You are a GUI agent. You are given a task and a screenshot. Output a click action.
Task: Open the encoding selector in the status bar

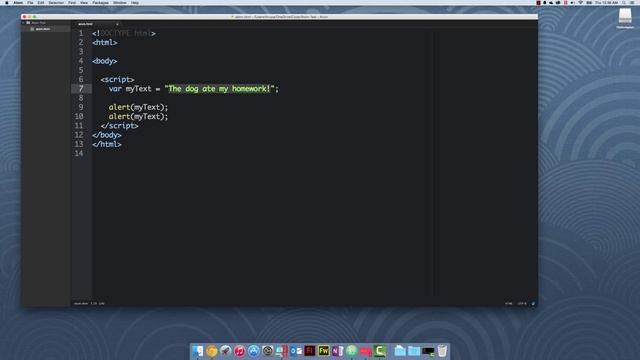[x=522, y=303]
